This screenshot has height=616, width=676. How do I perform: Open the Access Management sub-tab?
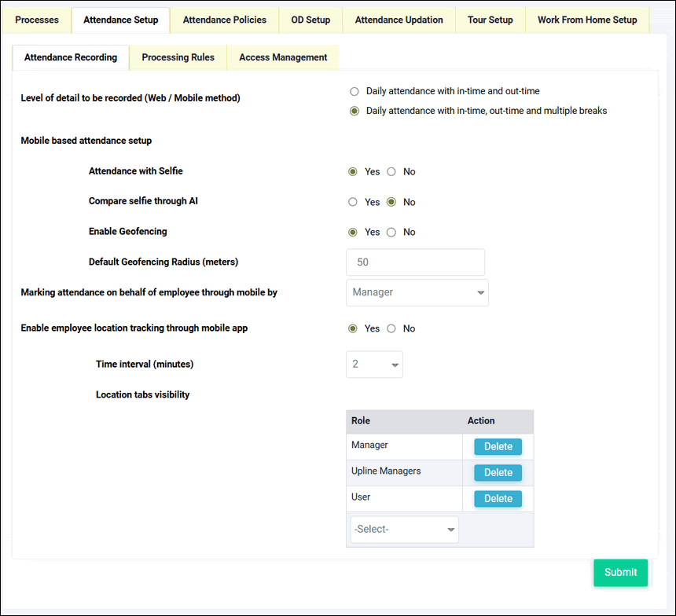click(x=283, y=57)
